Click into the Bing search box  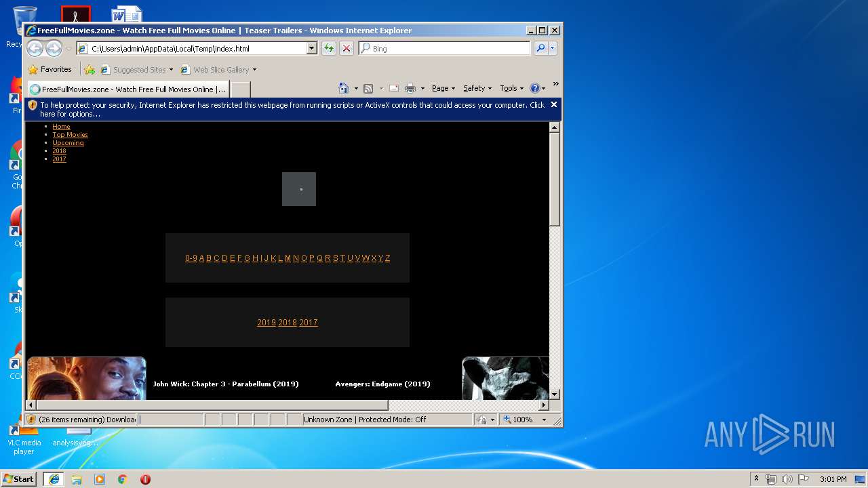(445, 48)
